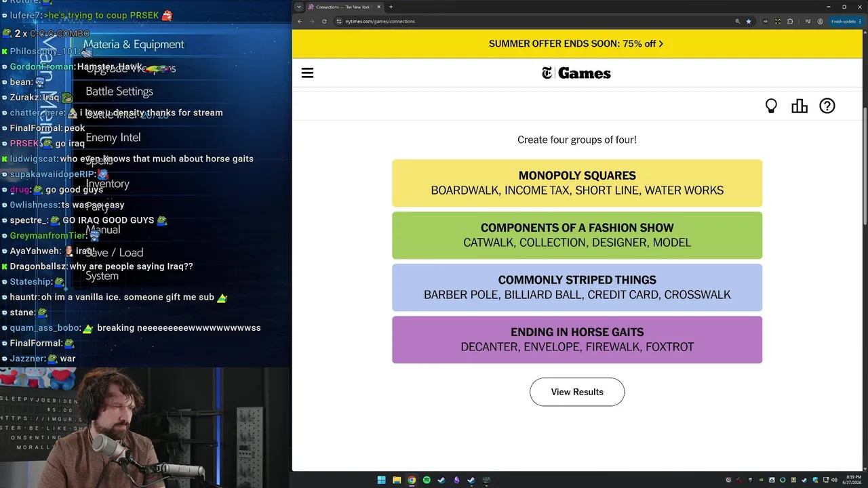The width and height of the screenshot is (868, 488).
Task: Click the Chrome taskbar icon
Action: [412, 480]
